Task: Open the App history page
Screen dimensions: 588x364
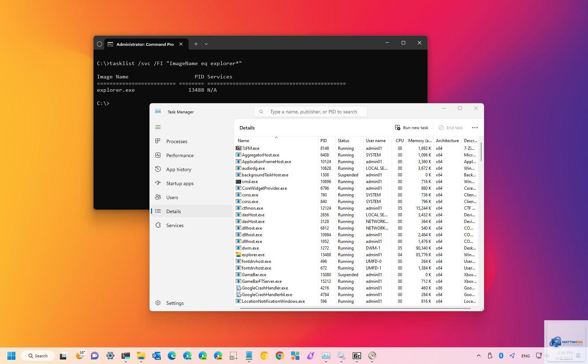Action: (191, 169)
